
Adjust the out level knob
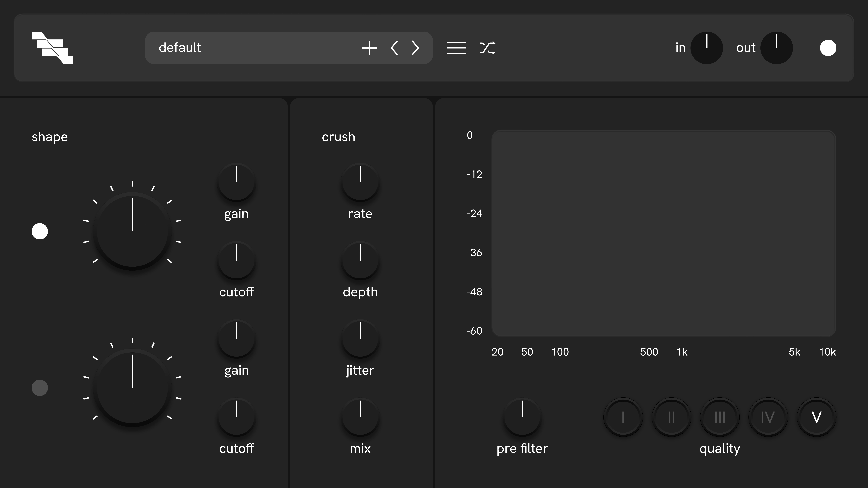pyautogui.click(x=777, y=48)
